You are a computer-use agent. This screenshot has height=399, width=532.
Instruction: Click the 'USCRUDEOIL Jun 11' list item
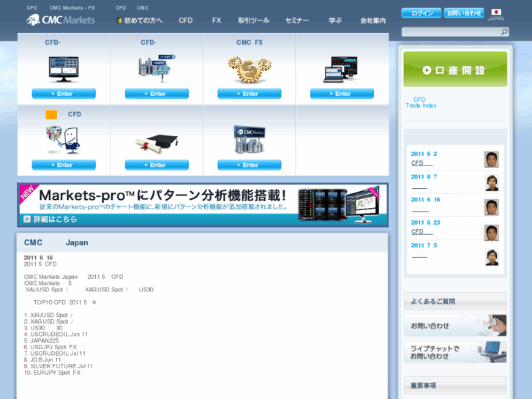click(56, 334)
